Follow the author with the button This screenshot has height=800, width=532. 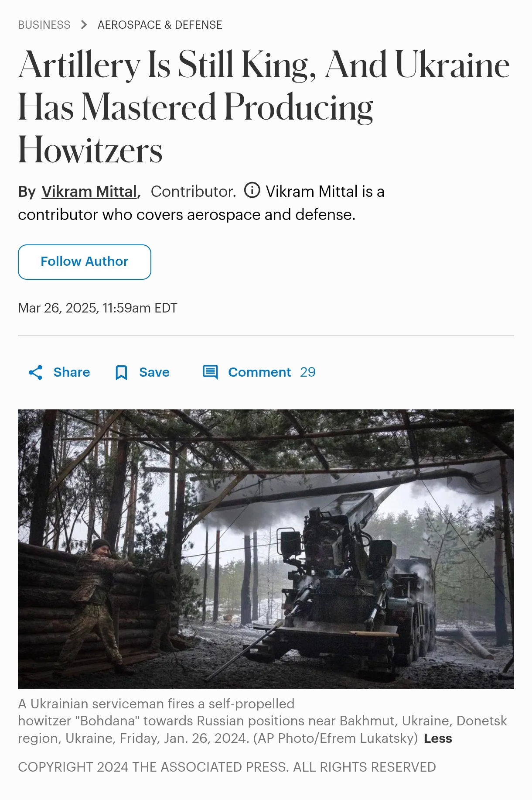[85, 262]
